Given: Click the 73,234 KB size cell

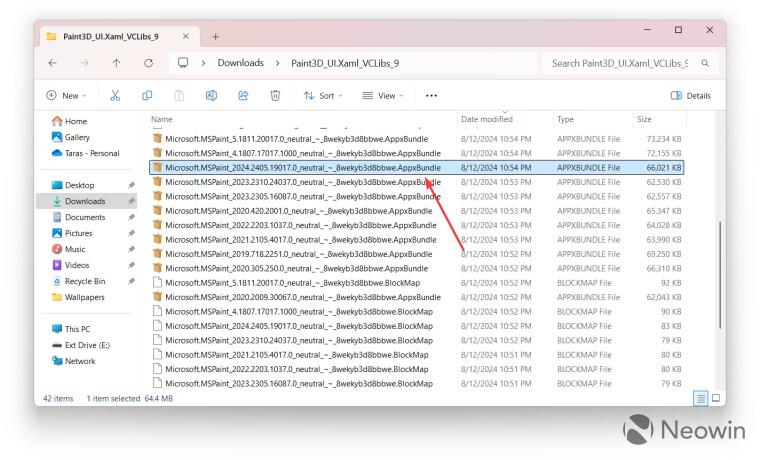Looking at the screenshot, I should click(x=664, y=139).
